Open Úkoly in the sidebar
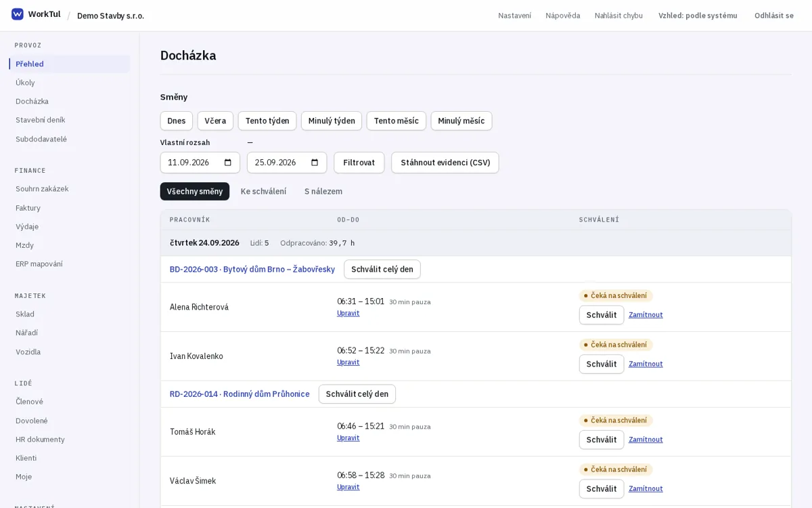Image resolution: width=812 pixels, height=508 pixels. (69, 83)
